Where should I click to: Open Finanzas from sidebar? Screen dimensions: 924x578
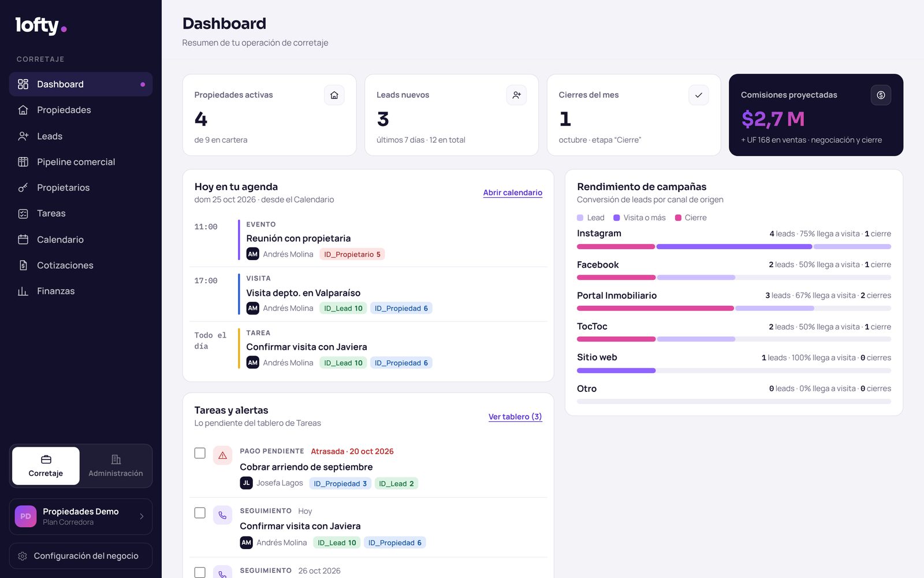(x=81, y=291)
